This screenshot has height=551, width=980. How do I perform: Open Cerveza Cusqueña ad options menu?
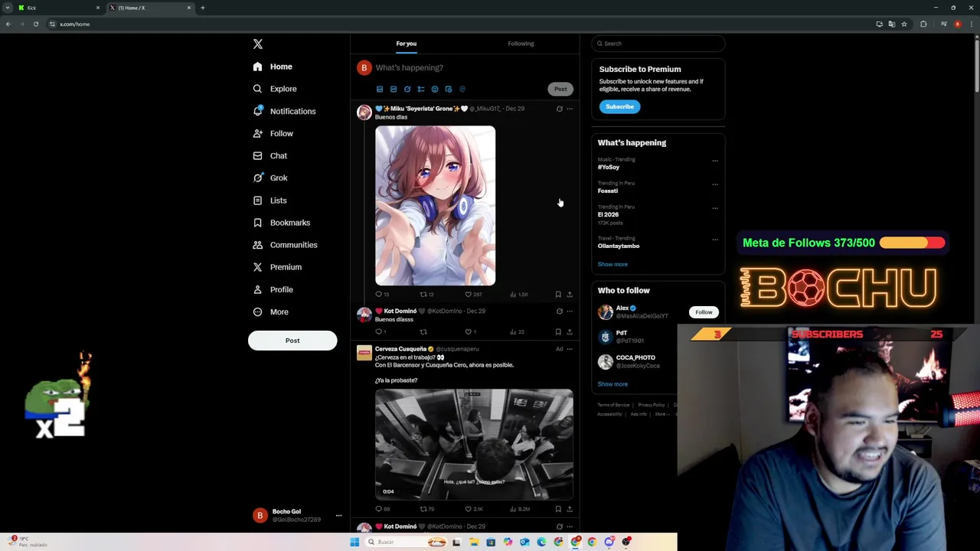click(x=570, y=349)
